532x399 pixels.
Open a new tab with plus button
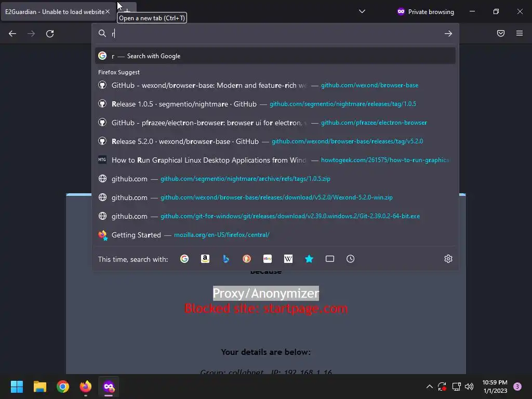[127, 11]
